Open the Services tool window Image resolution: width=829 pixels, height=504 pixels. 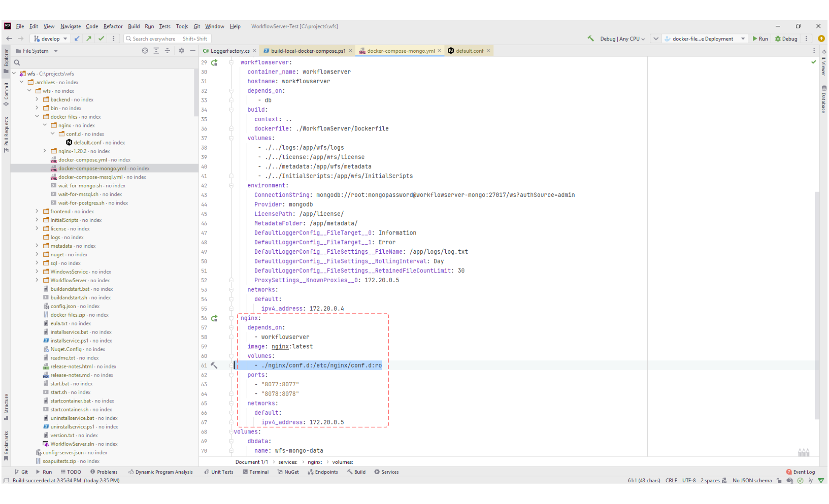point(386,472)
